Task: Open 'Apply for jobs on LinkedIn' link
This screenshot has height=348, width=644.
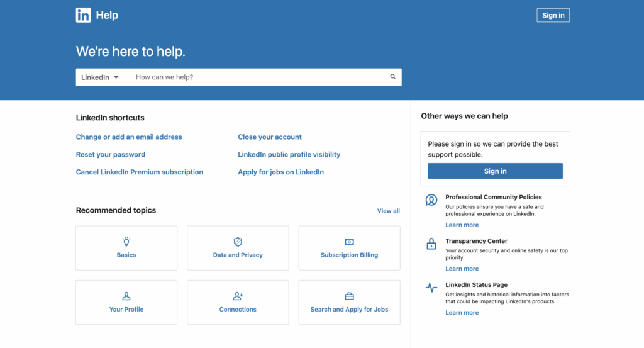Action: [x=280, y=172]
